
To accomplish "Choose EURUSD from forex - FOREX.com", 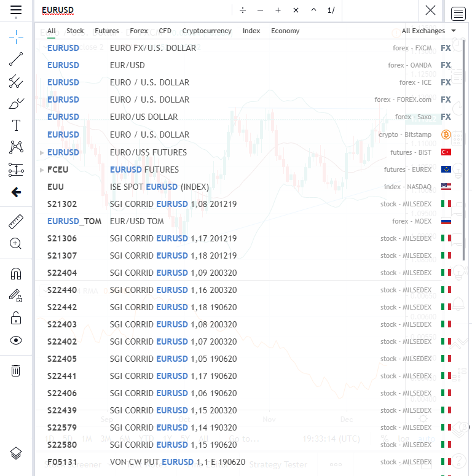I will pos(248,99).
